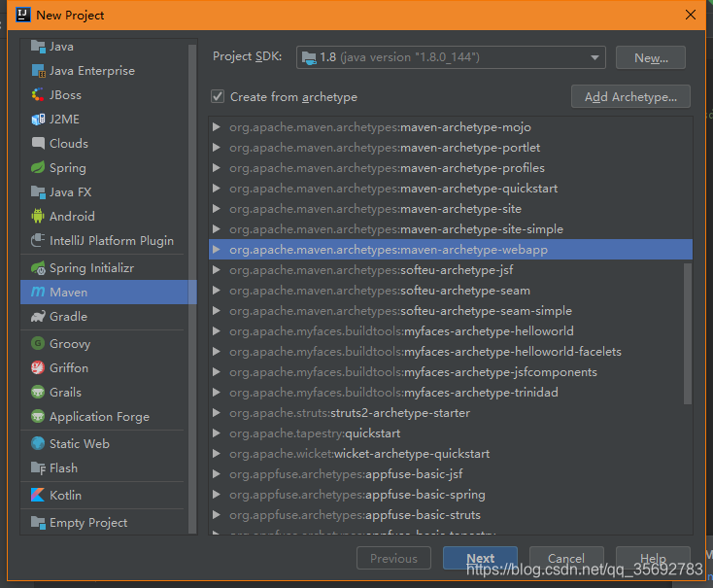Select myfaces-archetype-helloworld-facelets row

click(451, 352)
